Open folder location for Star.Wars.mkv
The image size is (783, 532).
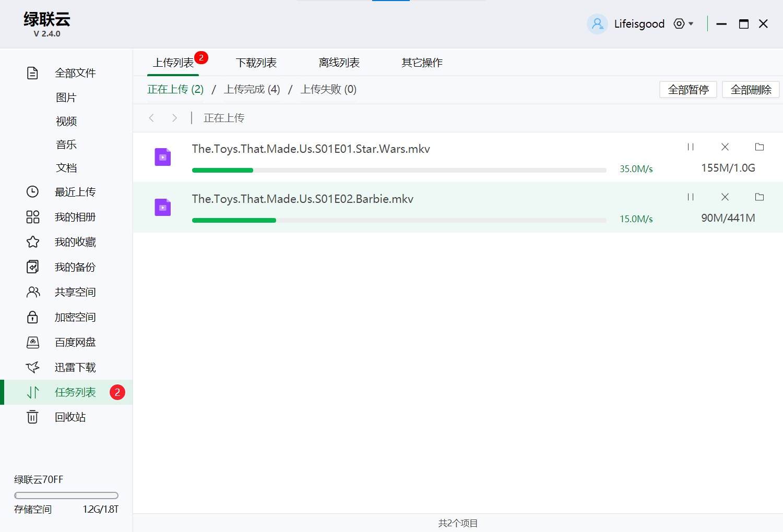(x=760, y=147)
